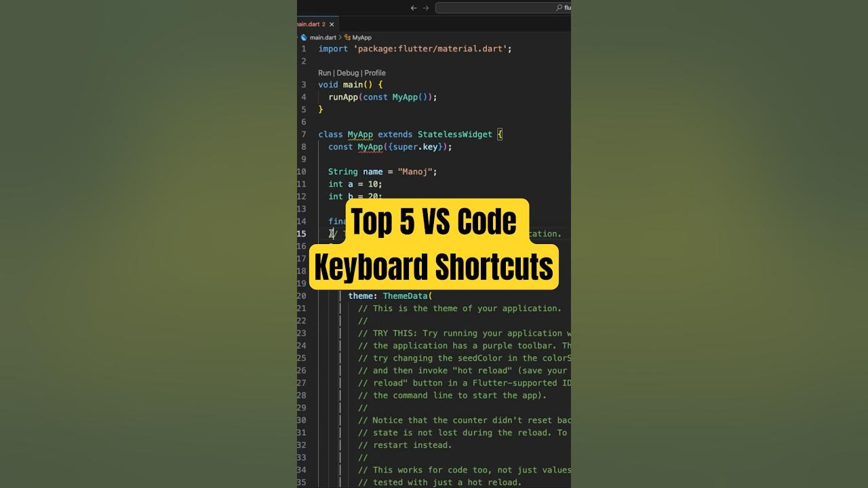Click the 'package:flutter/material.dart' import string
The image size is (868, 488).
click(x=430, y=49)
